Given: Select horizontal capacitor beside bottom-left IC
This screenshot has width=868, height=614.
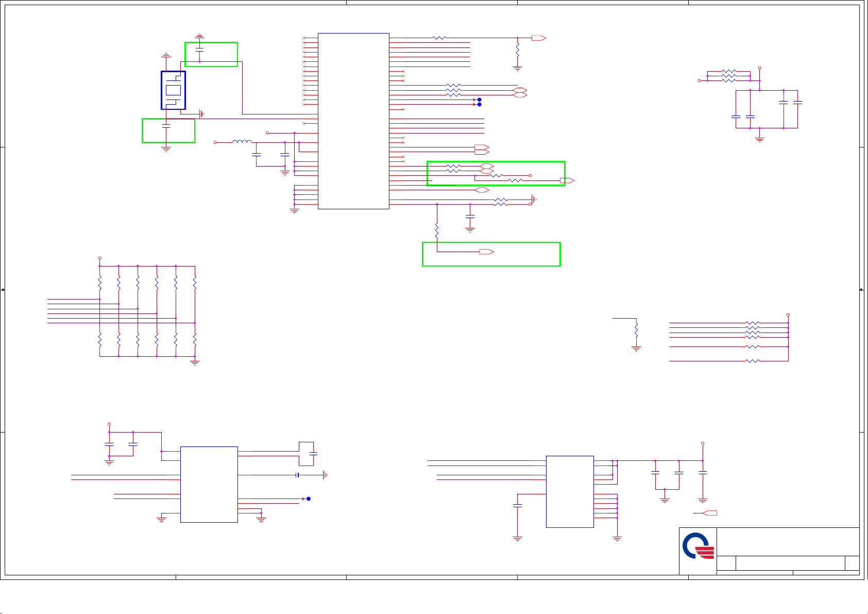Looking at the screenshot, I should (x=297, y=475).
